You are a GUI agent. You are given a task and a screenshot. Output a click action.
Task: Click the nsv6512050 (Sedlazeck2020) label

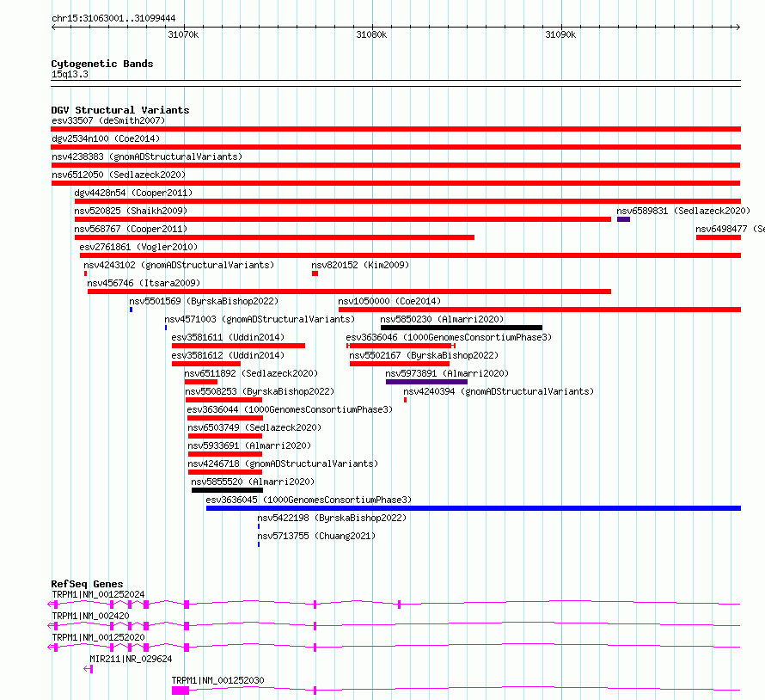[119, 175]
